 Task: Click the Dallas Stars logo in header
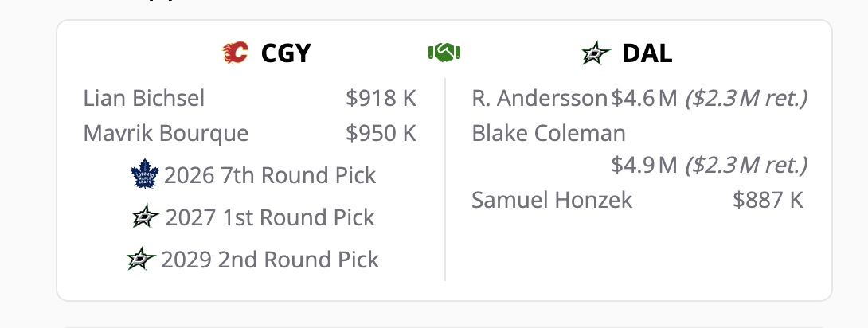(x=596, y=53)
